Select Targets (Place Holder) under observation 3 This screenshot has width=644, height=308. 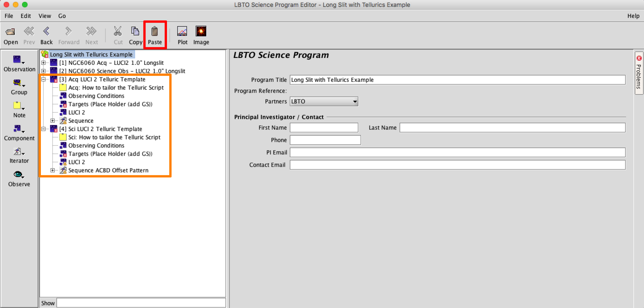point(110,104)
